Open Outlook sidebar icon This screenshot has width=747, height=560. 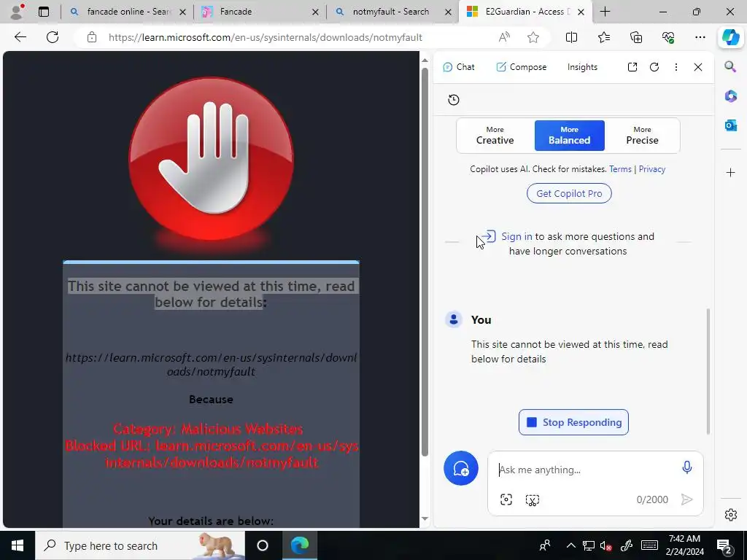point(731,125)
